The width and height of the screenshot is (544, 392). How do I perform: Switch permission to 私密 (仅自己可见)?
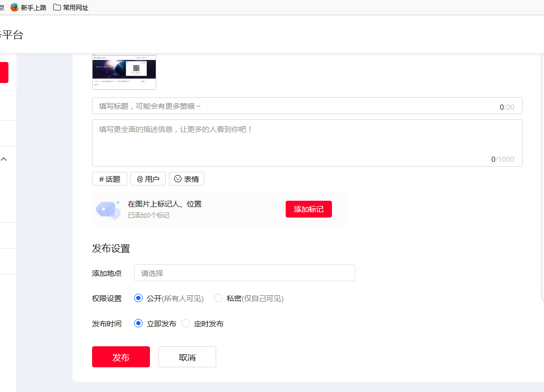[218, 298]
